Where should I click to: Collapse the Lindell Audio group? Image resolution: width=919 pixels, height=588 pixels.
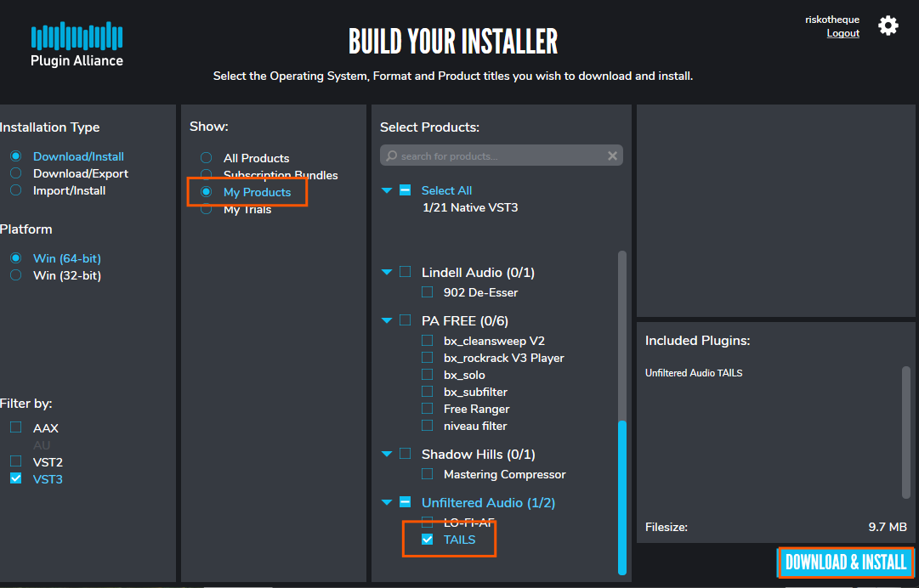point(387,273)
